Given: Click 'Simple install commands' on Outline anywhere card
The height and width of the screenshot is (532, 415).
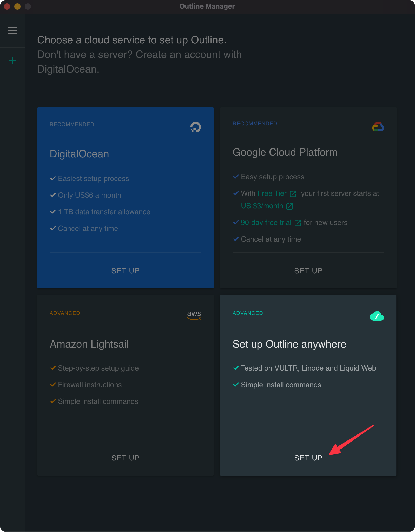Looking at the screenshot, I should tap(281, 385).
